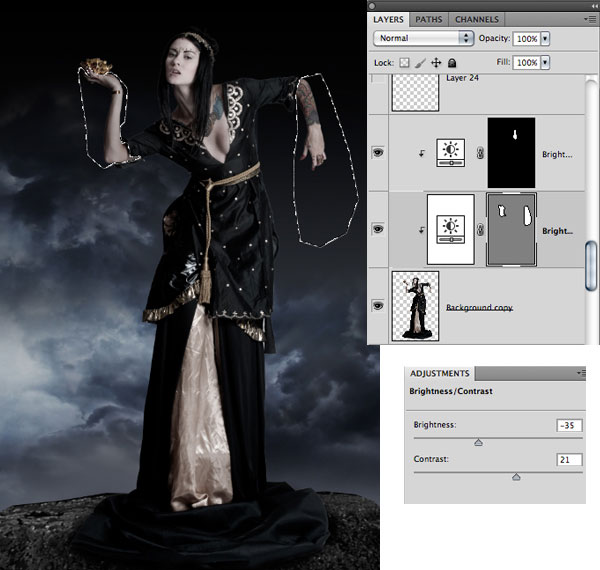Click the lock transparent pixels icon
600x570 pixels.
(406, 62)
